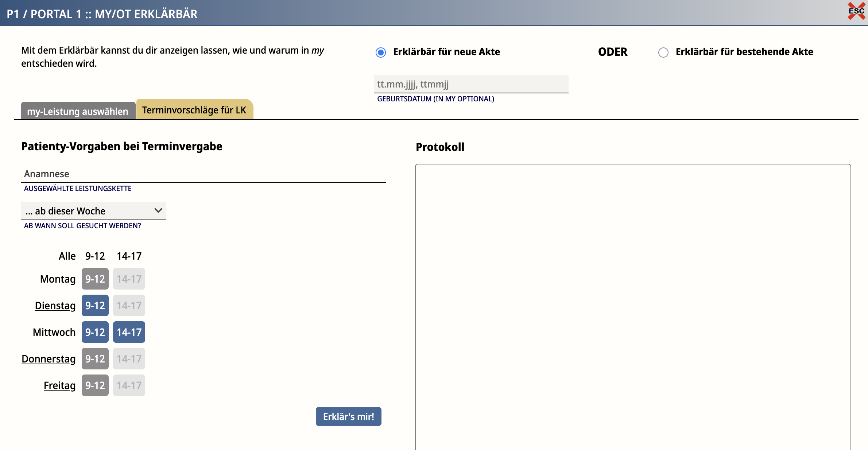Click the 'Montag' day link
The width and height of the screenshot is (868, 450).
point(58,279)
